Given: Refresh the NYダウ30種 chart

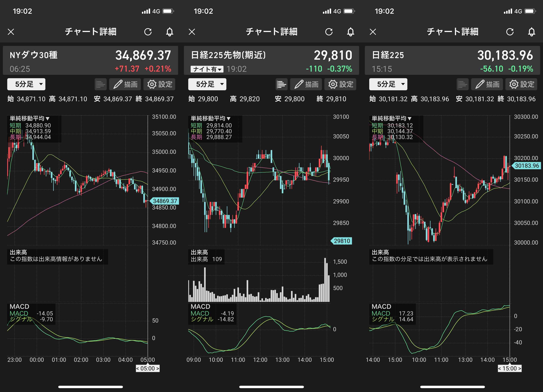Looking at the screenshot, I should 148,32.
